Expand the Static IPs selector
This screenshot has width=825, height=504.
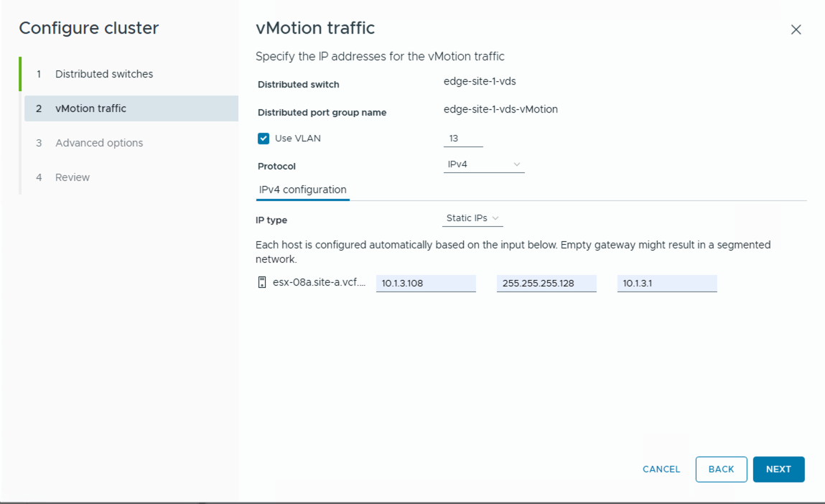click(472, 218)
